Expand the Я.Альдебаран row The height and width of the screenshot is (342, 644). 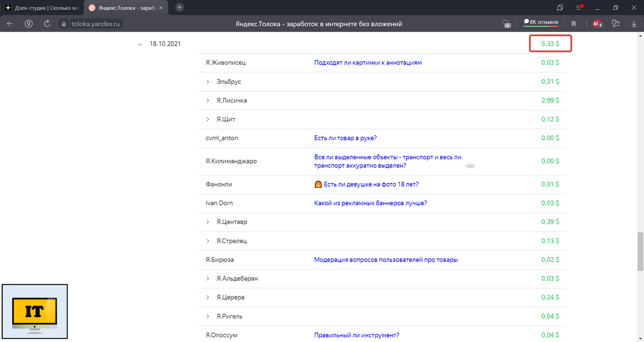(208, 279)
